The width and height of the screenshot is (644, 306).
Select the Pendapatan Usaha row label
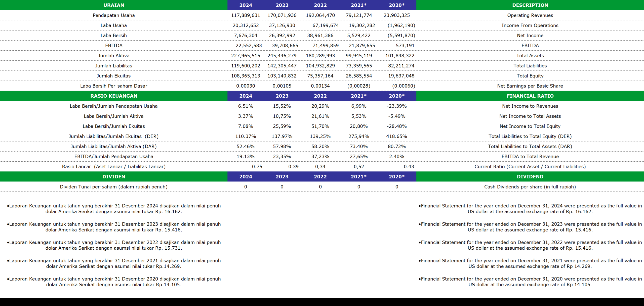(114, 15)
